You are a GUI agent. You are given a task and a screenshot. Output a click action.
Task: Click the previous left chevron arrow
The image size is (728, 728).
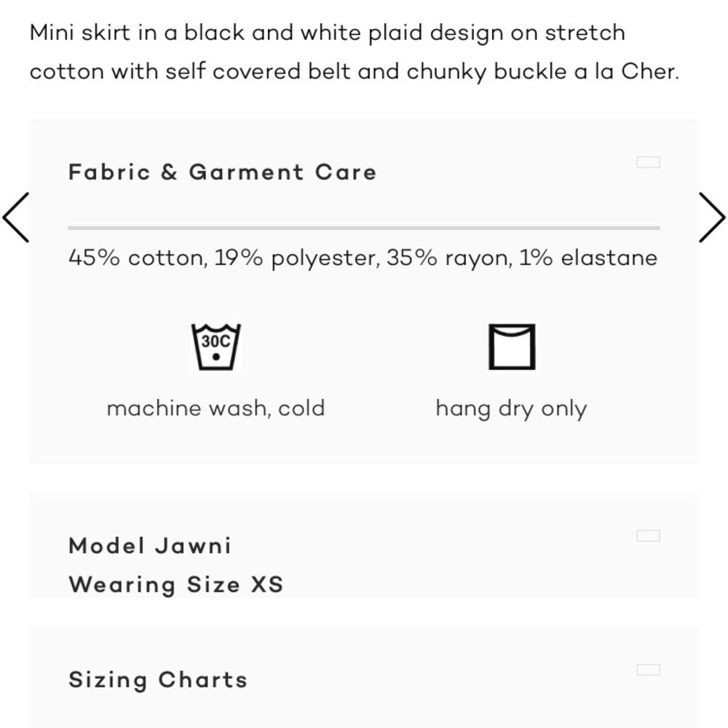(16, 217)
